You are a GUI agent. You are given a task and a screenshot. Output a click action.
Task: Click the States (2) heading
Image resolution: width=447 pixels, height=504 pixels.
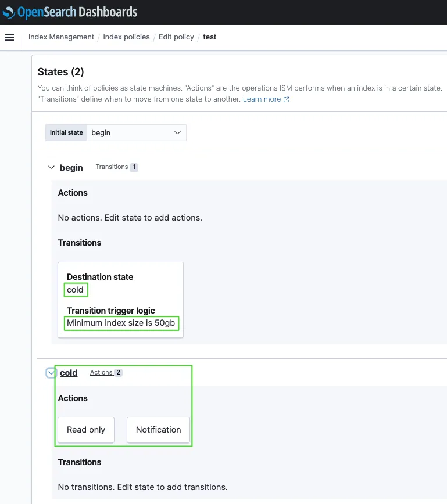click(x=60, y=72)
